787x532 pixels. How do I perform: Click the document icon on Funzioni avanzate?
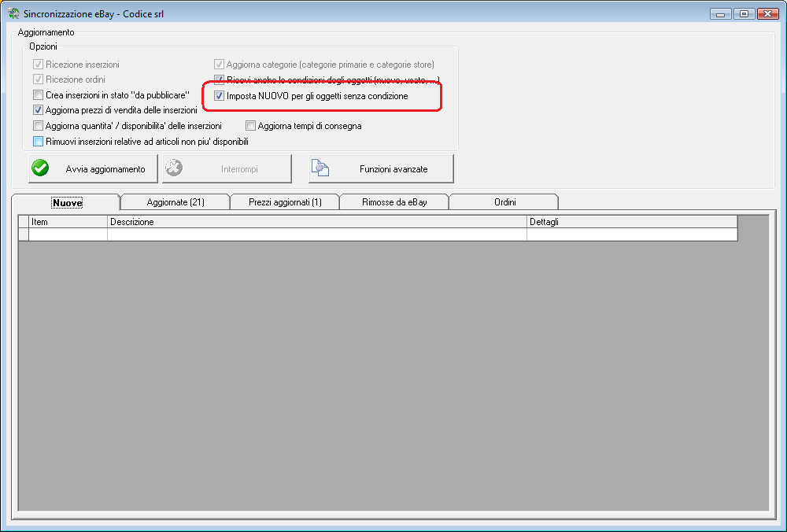click(320, 168)
